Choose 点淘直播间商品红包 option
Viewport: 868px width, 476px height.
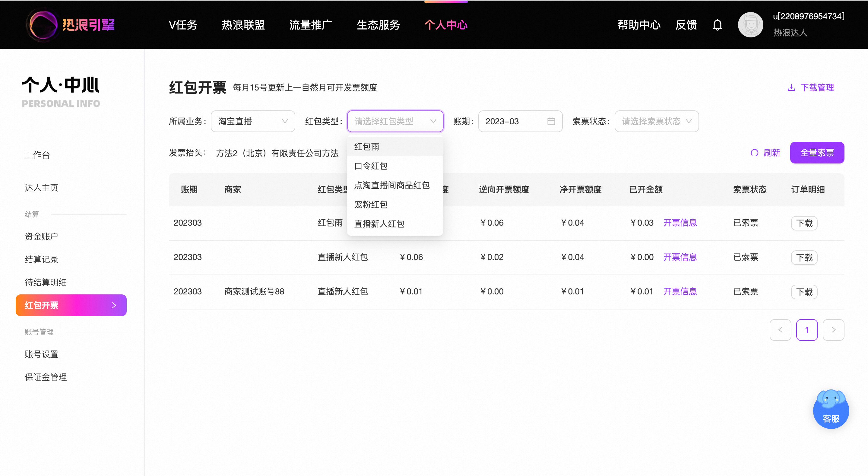point(395,185)
